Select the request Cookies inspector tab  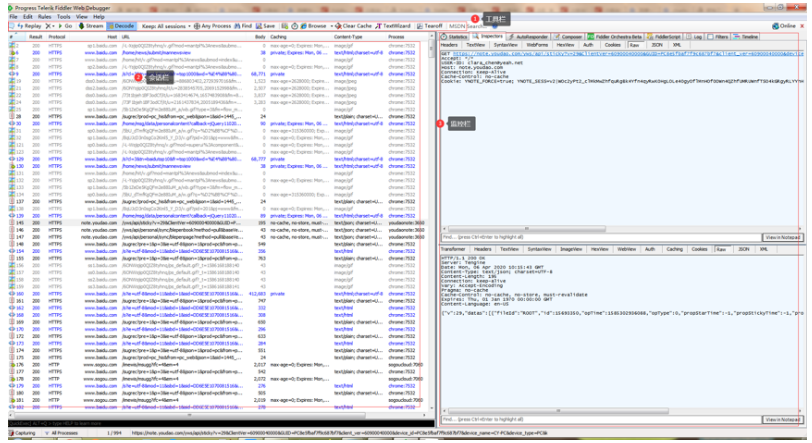pos(613,45)
